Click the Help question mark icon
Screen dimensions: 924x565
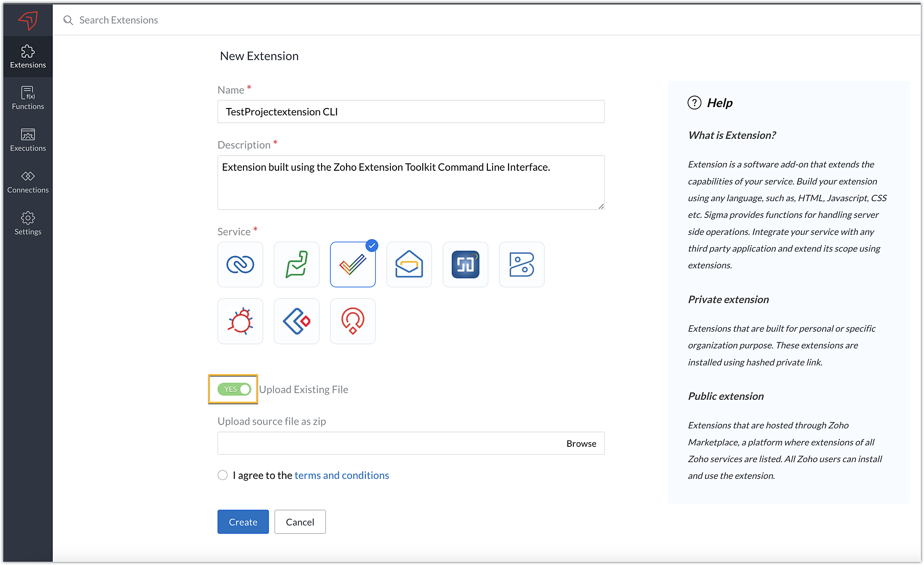point(694,102)
